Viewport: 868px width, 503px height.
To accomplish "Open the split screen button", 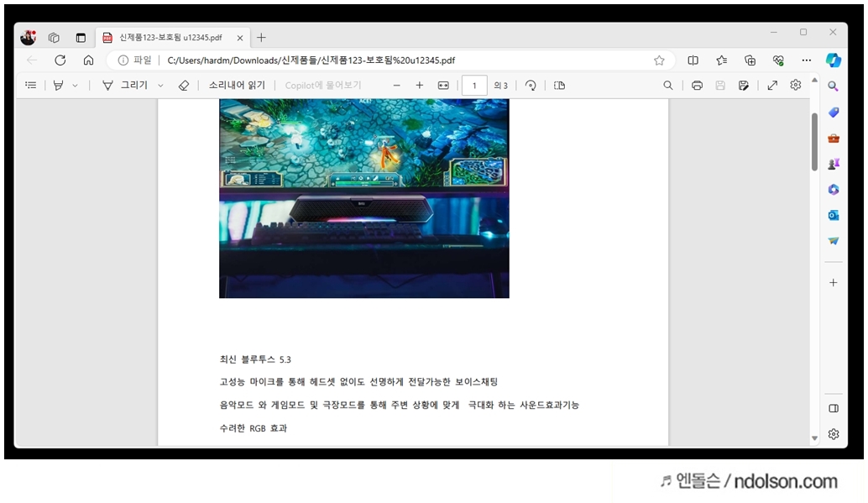I will (x=693, y=60).
